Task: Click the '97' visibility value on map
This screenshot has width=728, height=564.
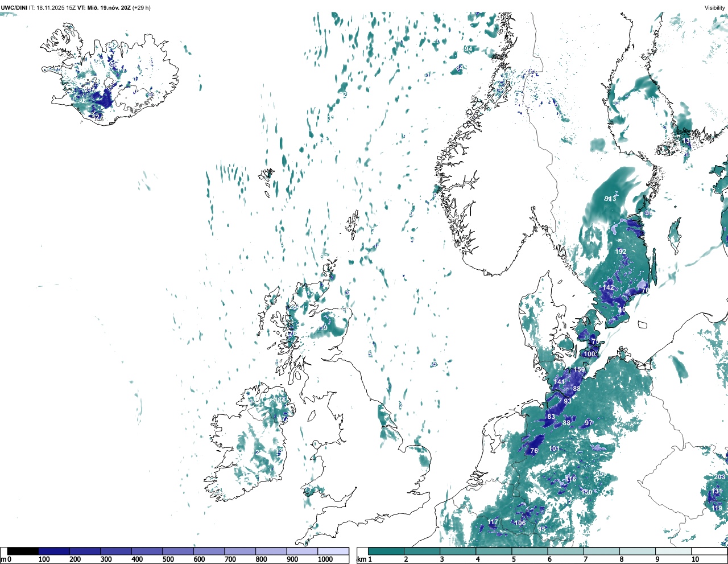Action: pos(589,423)
